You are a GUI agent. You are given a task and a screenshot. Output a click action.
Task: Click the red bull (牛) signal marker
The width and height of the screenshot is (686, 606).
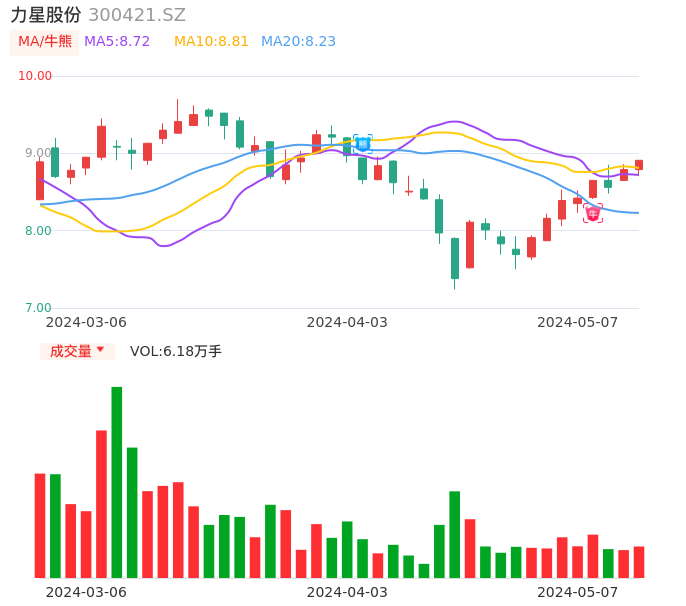click(593, 213)
